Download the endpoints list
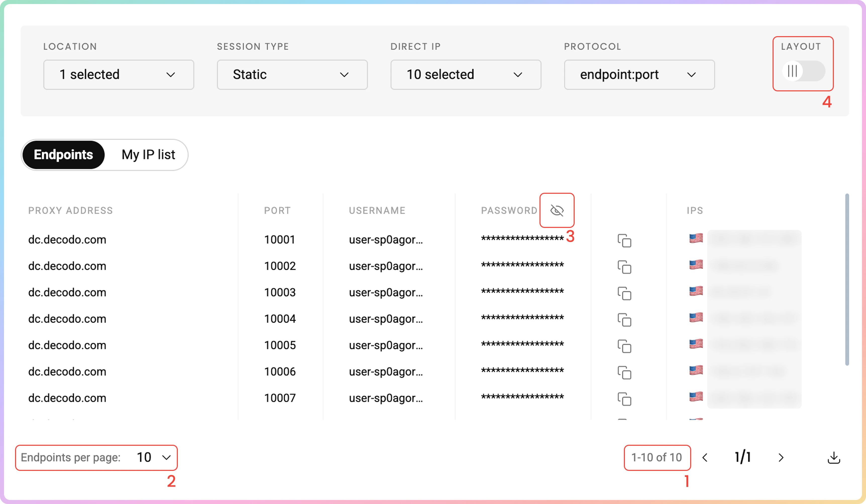 coord(834,458)
